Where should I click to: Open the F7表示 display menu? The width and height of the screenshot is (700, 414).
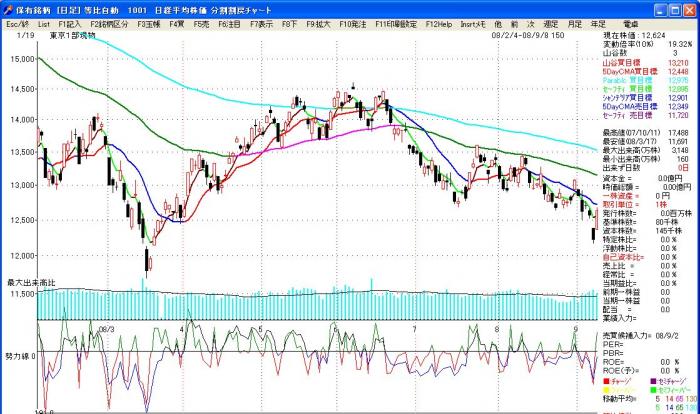(262, 25)
